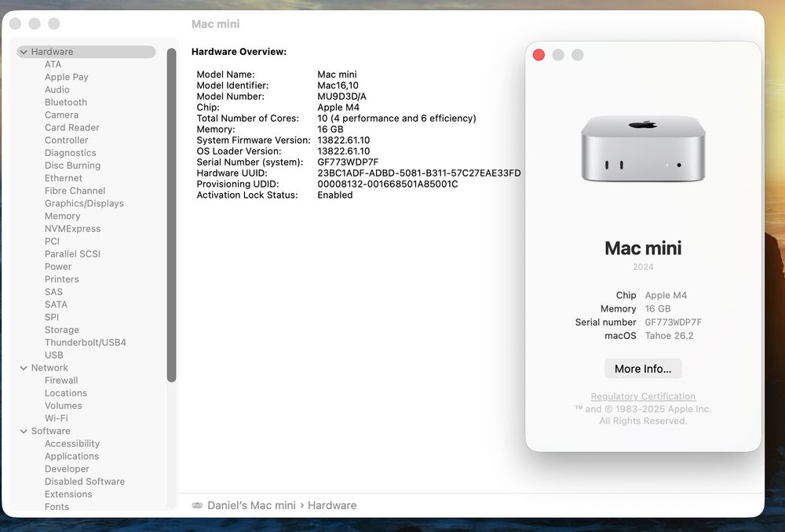The height and width of the screenshot is (532, 785).
Task: Click the More Info... button
Action: tap(643, 369)
